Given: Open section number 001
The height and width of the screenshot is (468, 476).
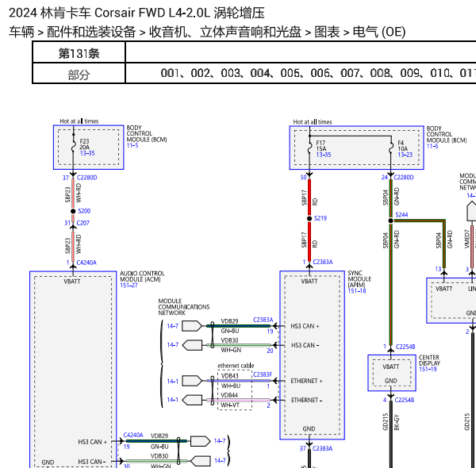Looking at the screenshot, I should coord(170,73).
